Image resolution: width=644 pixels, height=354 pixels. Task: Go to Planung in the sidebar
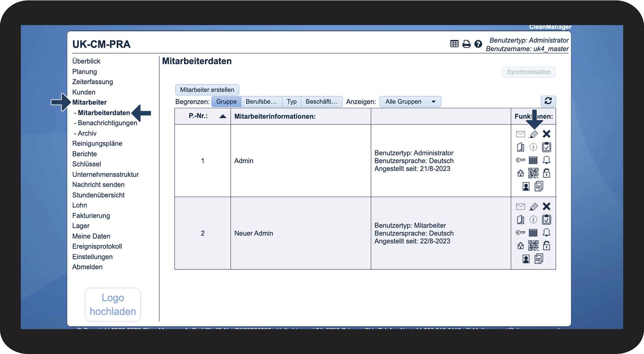point(85,71)
